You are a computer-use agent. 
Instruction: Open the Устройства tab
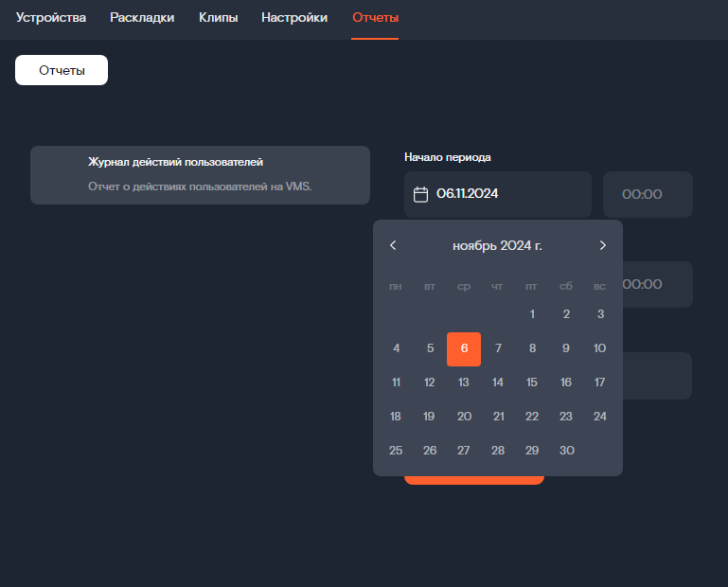(x=51, y=18)
